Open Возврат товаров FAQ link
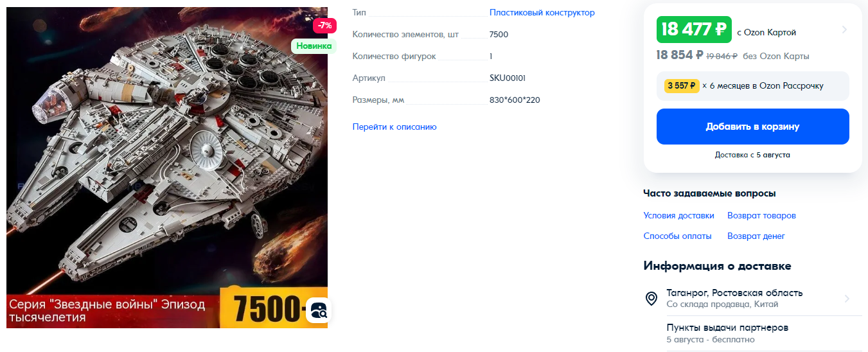This screenshot has height=352, width=868. click(761, 215)
